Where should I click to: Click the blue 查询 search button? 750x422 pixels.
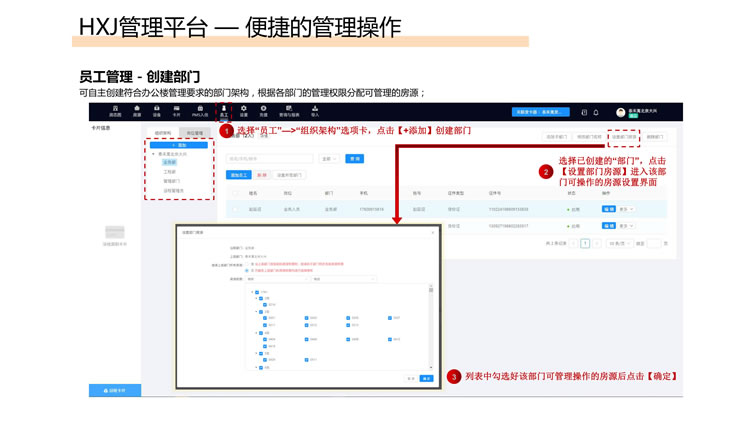354,158
